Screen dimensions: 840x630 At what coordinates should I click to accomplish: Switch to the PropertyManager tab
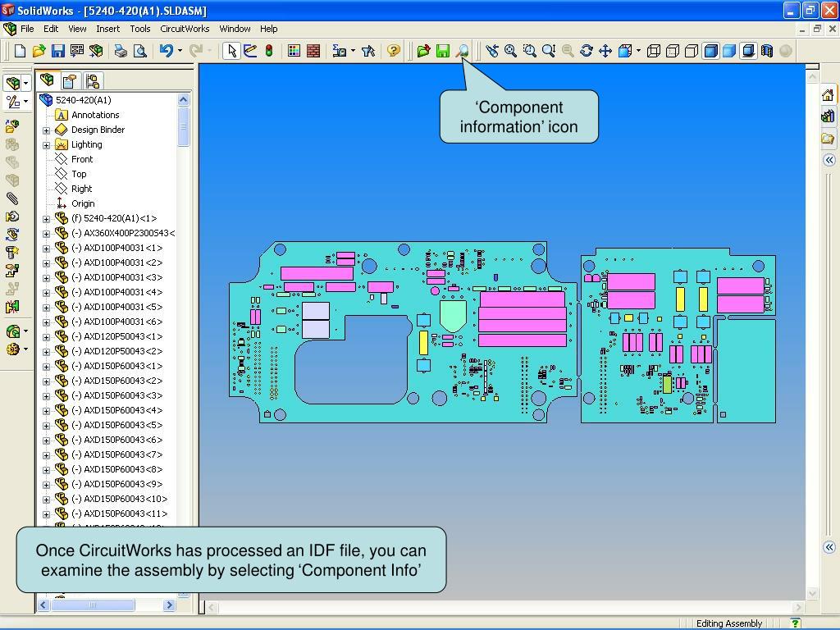click(x=70, y=81)
